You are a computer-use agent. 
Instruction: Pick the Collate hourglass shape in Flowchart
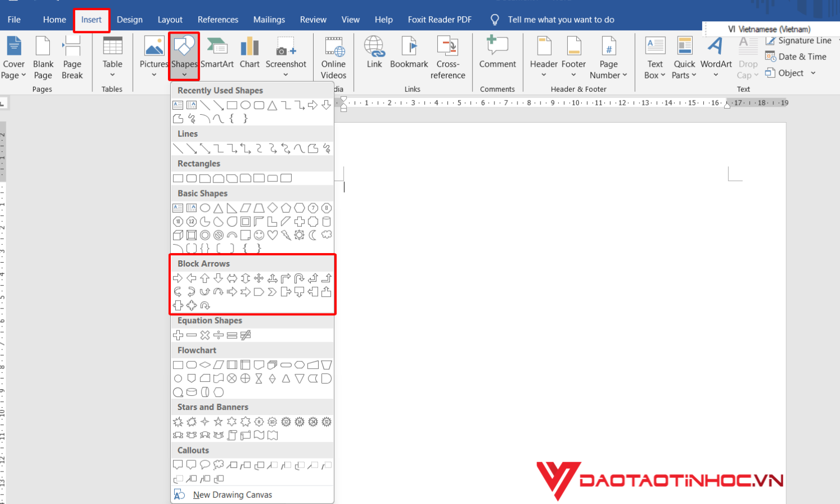[x=259, y=379]
